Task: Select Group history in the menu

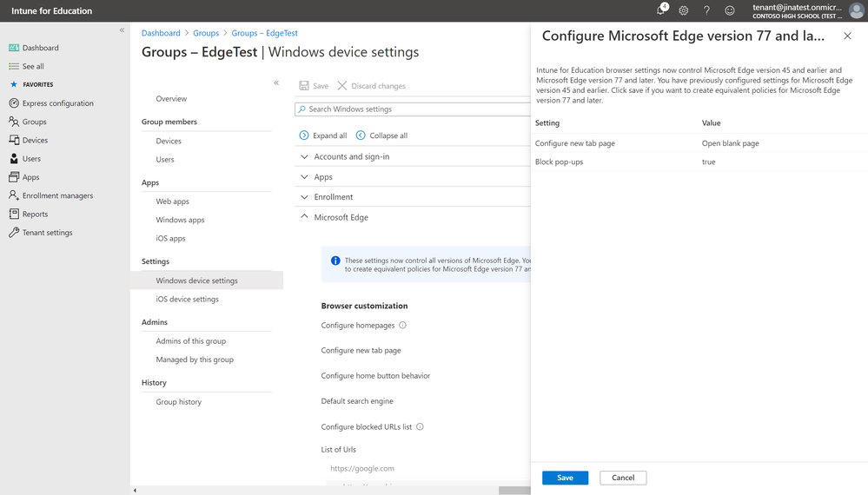Action: pos(178,402)
